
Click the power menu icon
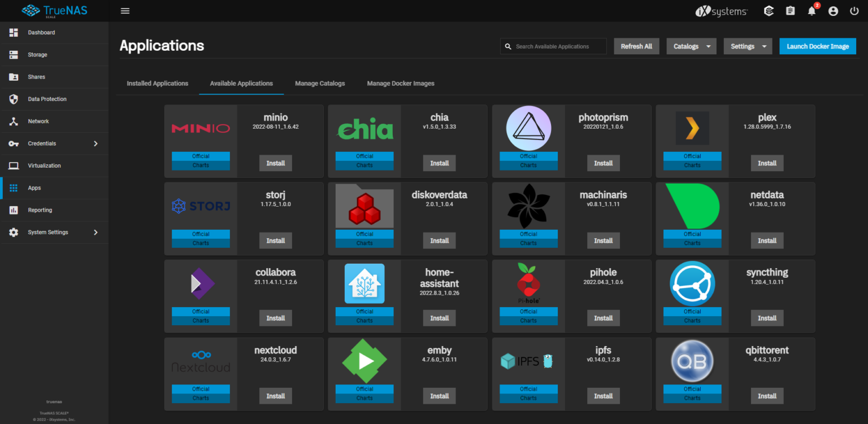[854, 11]
